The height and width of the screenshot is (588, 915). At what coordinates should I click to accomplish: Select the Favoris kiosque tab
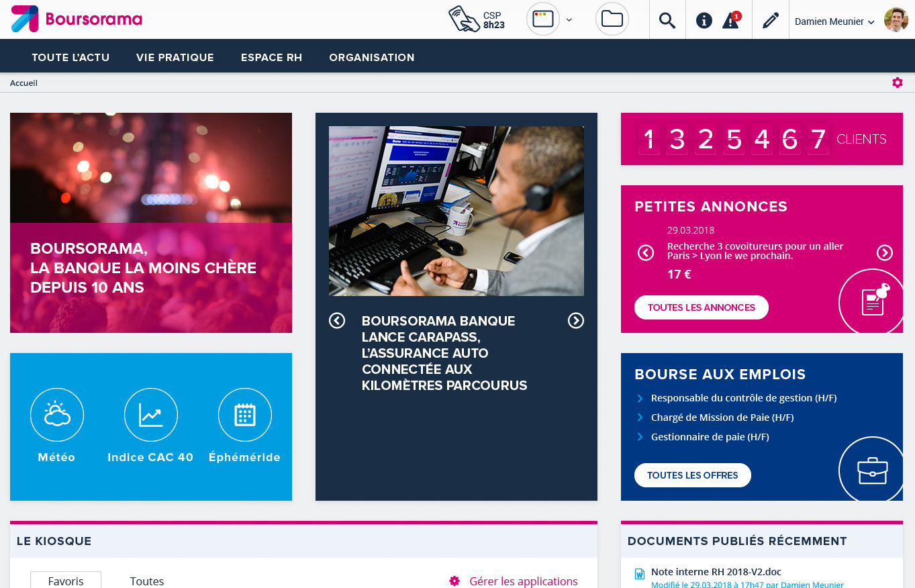[x=66, y=580]
